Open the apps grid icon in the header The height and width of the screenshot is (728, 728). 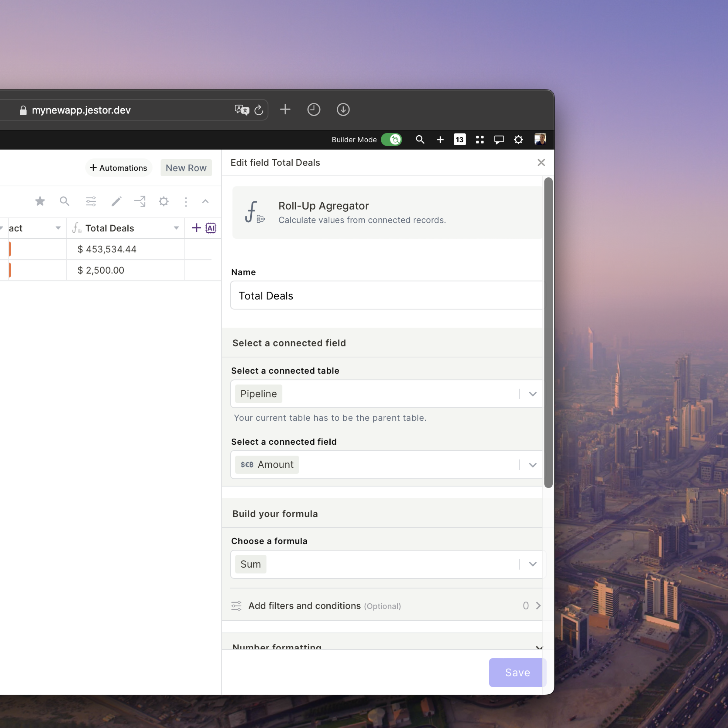click(x=479, y=140)
